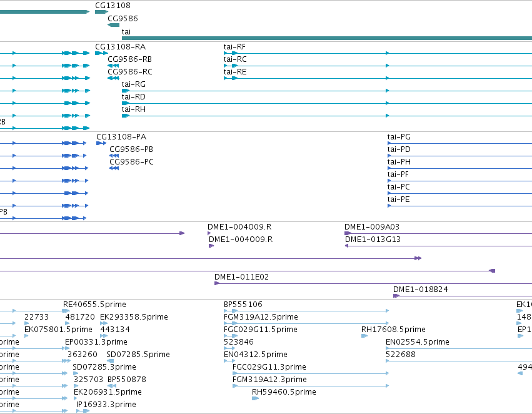
Task: Select the DME1-011E02 feature
Action: [241, 277]
